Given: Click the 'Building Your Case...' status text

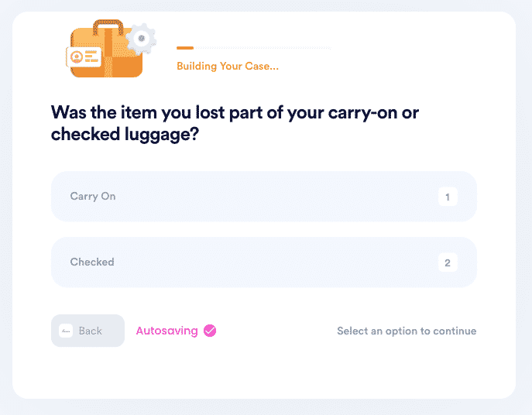Looking at the screenshot, I should pos(228,66).
